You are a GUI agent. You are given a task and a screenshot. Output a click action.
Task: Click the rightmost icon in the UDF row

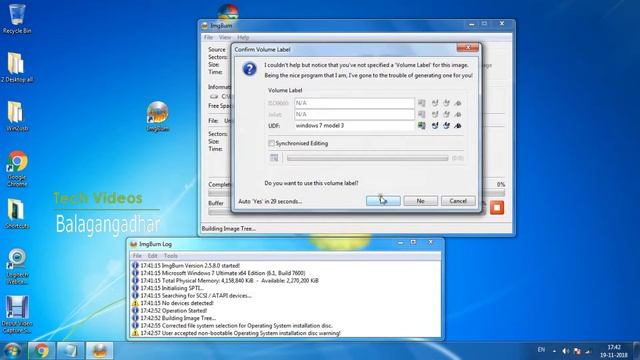point(458,126)
